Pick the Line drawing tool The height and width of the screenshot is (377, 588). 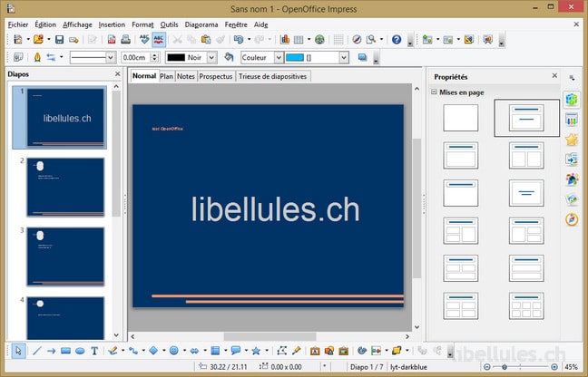point(36,351)
